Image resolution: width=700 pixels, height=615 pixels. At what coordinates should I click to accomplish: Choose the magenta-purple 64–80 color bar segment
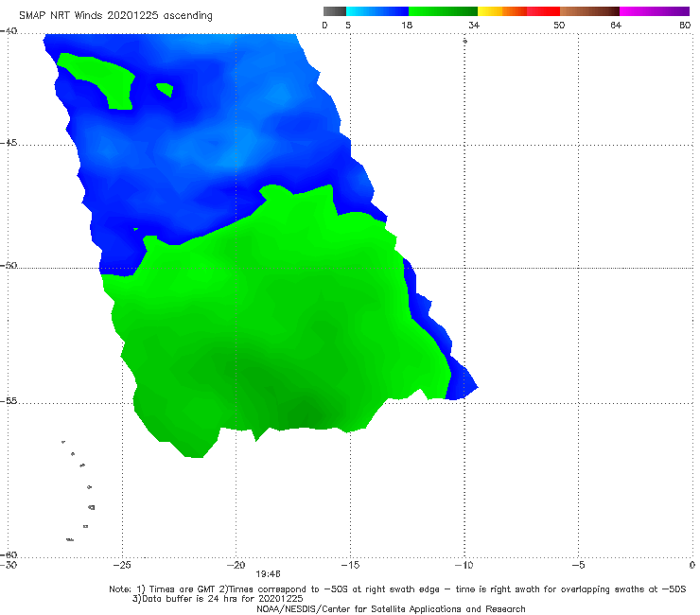point(655,11)
